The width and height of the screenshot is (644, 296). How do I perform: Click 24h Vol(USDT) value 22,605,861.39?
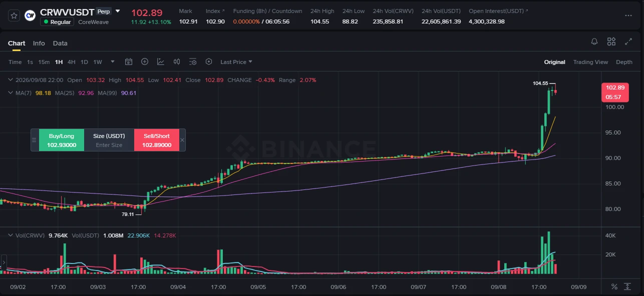pyautogui.click(x=441, y=21)
